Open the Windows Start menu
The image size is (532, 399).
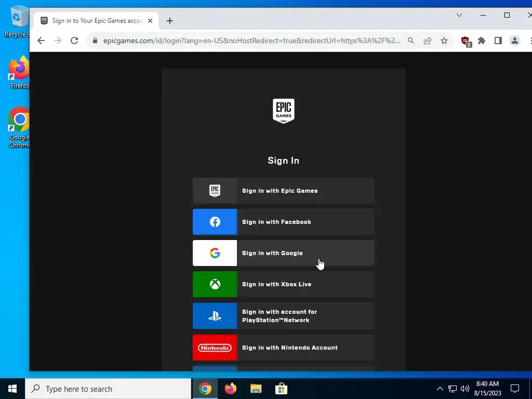pyautogui.click(x=12, y=389)
